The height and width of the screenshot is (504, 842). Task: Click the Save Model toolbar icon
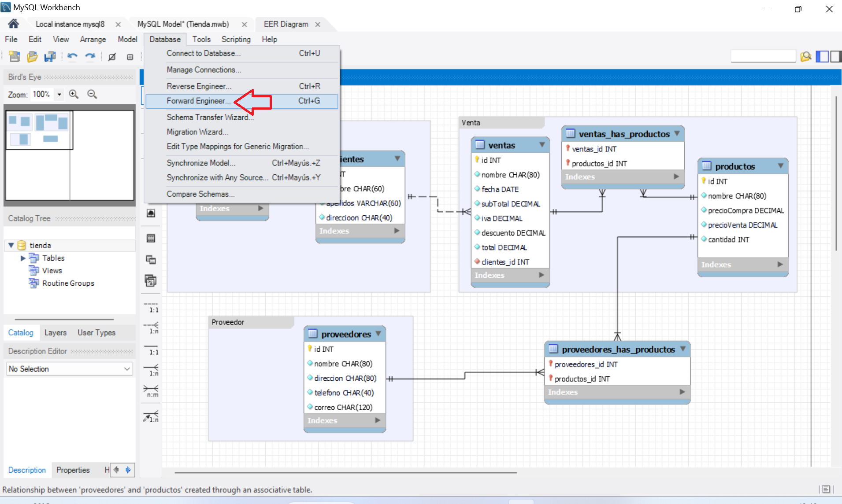click(50, 56)
